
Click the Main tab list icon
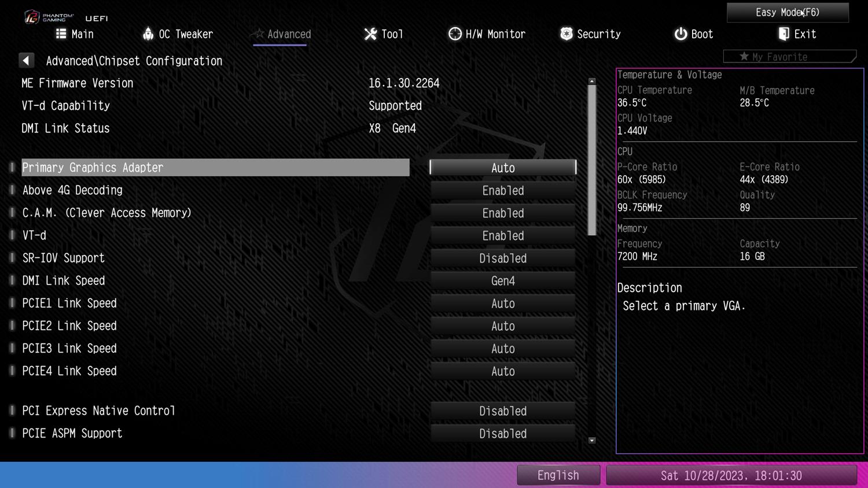tap(61, 34)
